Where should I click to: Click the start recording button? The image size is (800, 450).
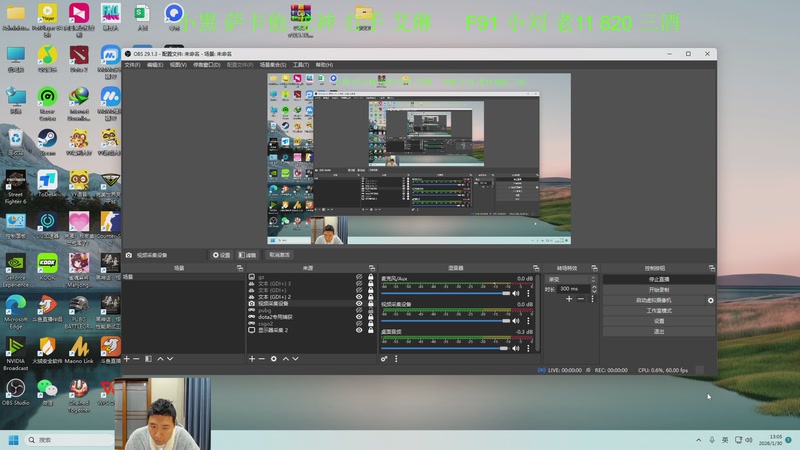659,290
